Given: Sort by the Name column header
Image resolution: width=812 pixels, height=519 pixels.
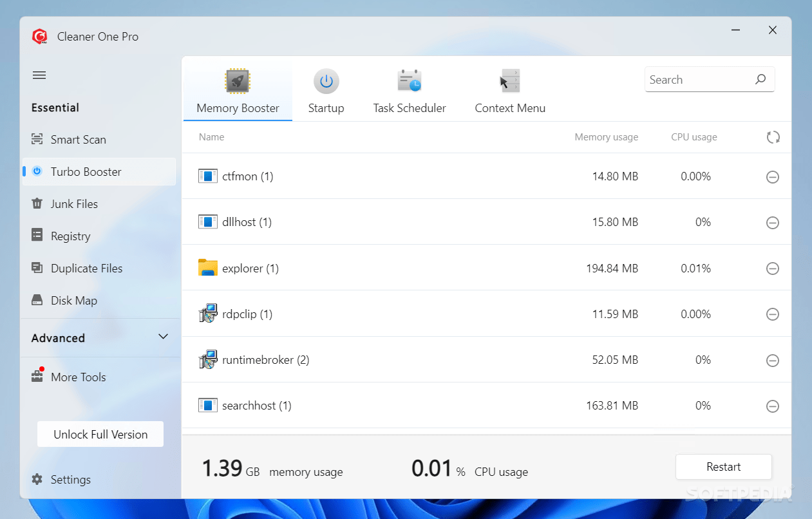Looking at the screenshot, I should click(211, 137).
